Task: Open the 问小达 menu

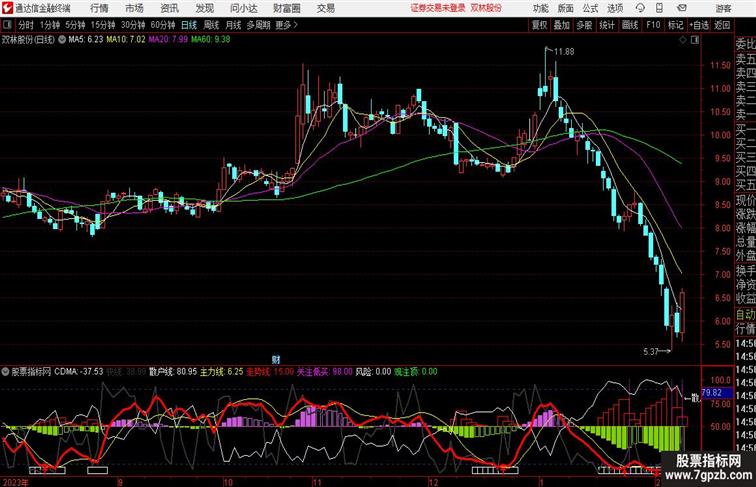Action: click(x=243, y=8)
